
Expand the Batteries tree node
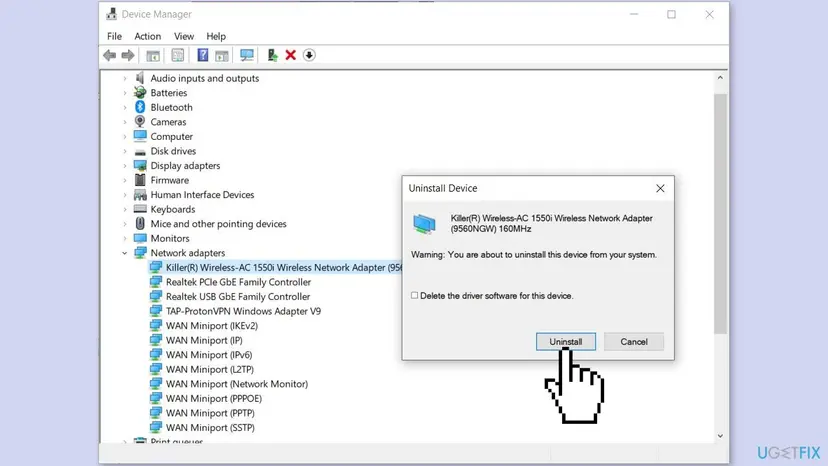pyautogui.click(x=125, y=92)
